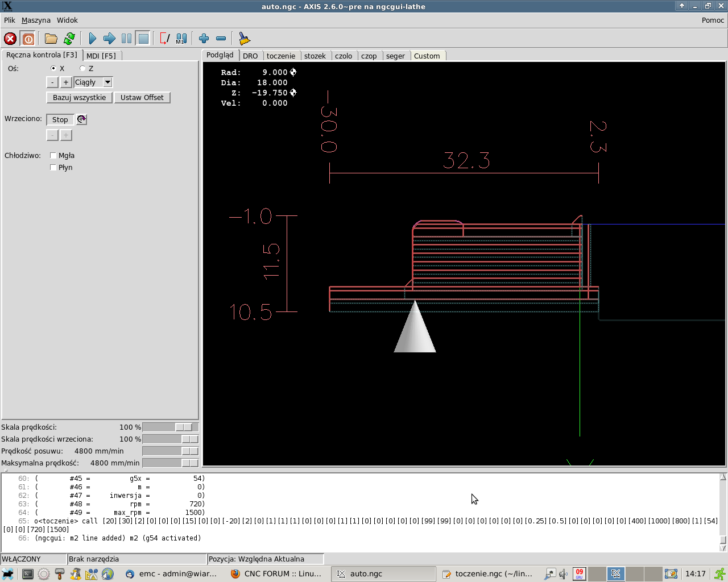Open the terminal launcher in the taskbar
The width and height of the screenshot is (728, 582).
27,574
